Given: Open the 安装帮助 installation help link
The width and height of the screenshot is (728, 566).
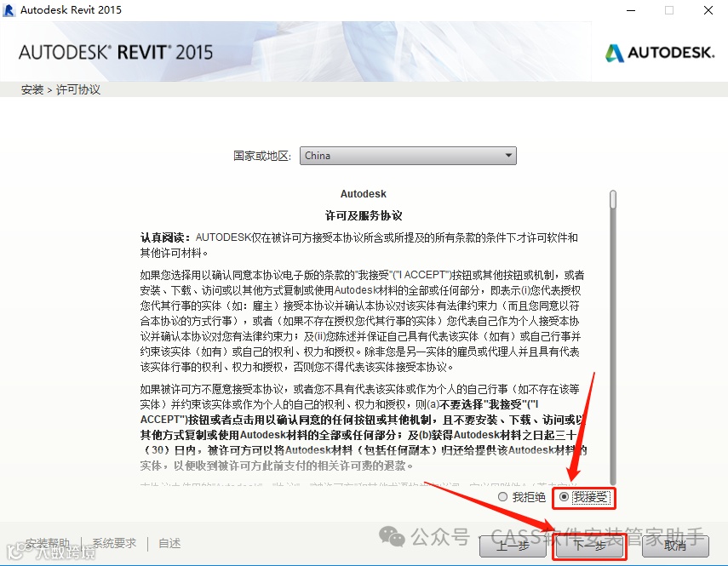Looking at the screenshot, I should tap(48, 543).
